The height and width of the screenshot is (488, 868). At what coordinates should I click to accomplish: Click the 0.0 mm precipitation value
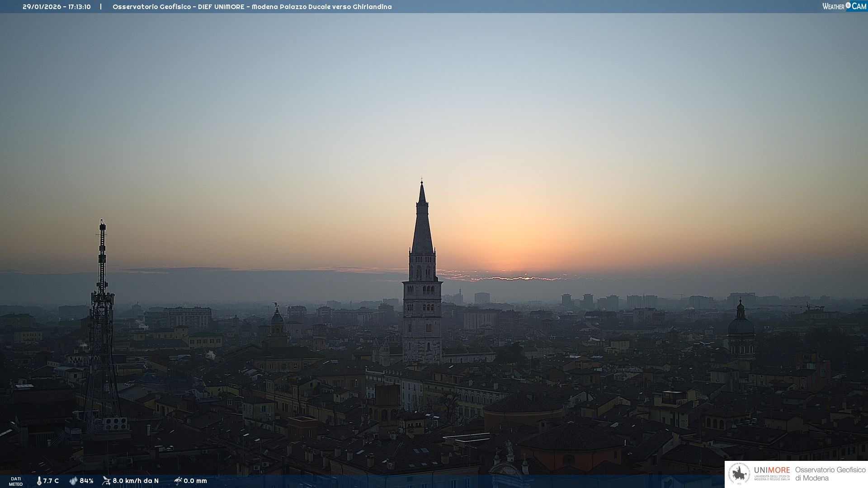[x=195, y=481]
